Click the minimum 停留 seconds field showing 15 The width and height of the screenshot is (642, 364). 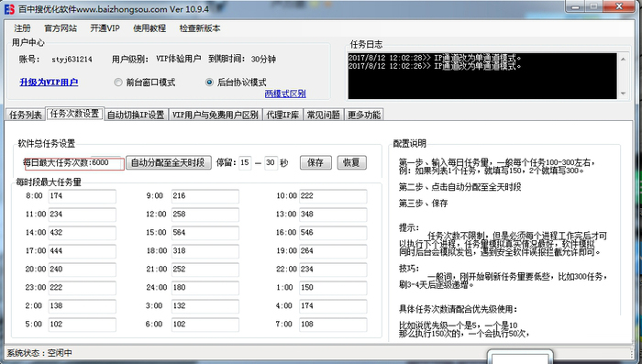(x=245, y=162)
